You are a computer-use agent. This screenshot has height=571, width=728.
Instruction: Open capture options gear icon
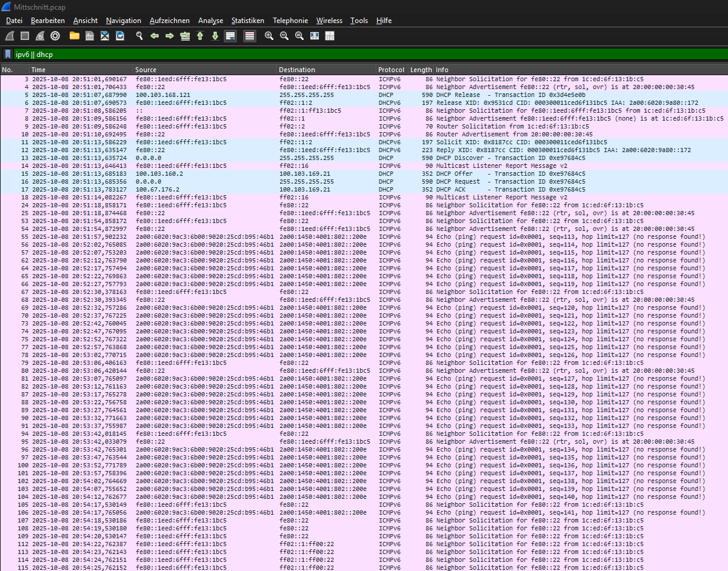pos(55,36)
